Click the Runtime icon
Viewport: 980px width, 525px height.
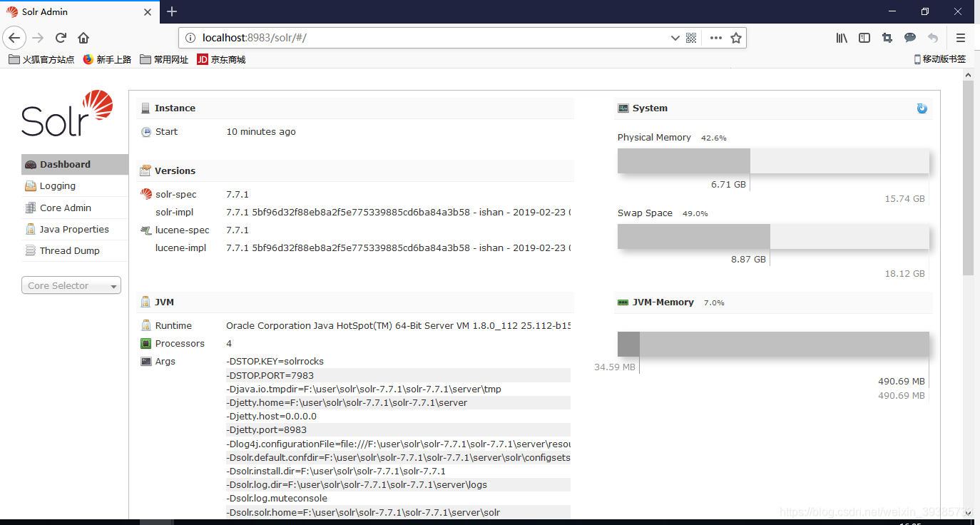[x=146, y=326]
